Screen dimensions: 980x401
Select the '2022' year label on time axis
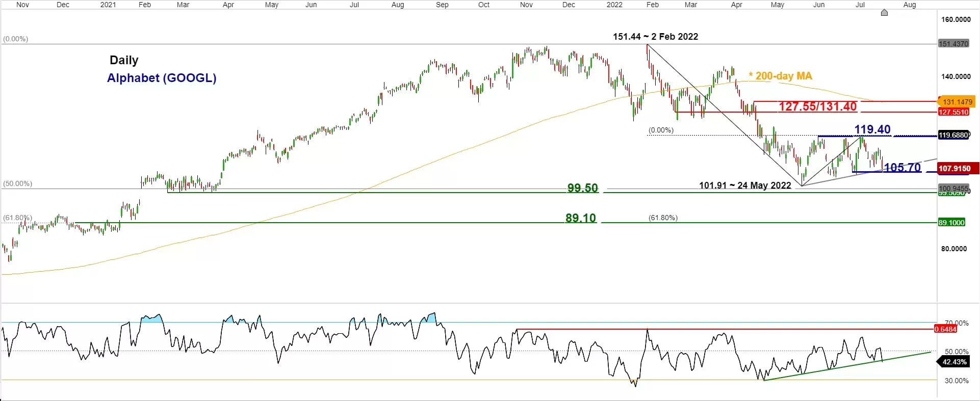[x=614, y=5]
